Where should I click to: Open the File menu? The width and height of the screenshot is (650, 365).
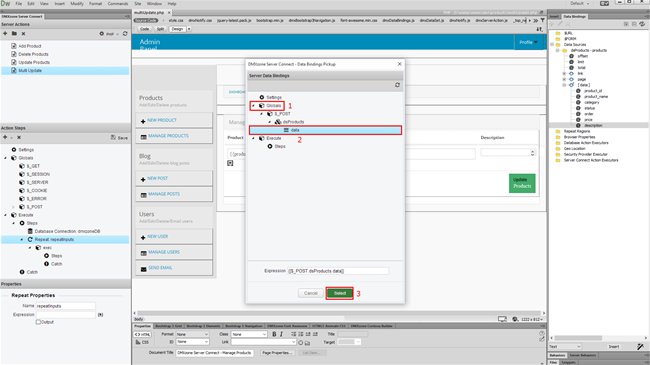pos(19,3)
